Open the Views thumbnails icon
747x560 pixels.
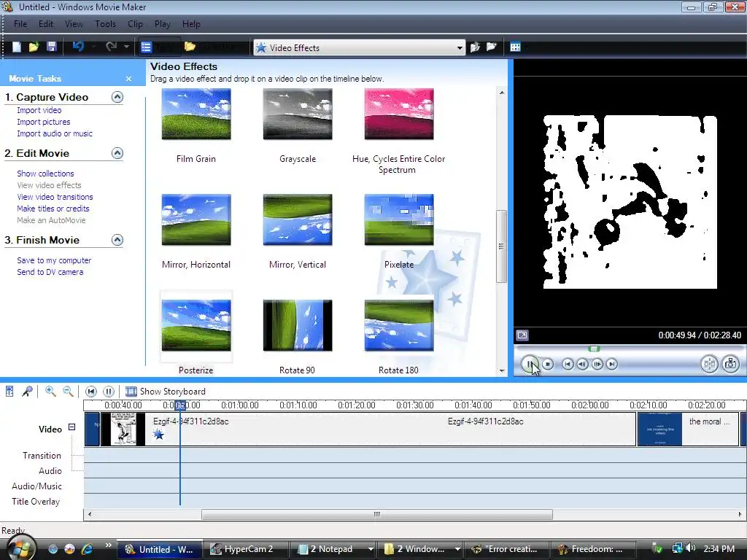516,47
